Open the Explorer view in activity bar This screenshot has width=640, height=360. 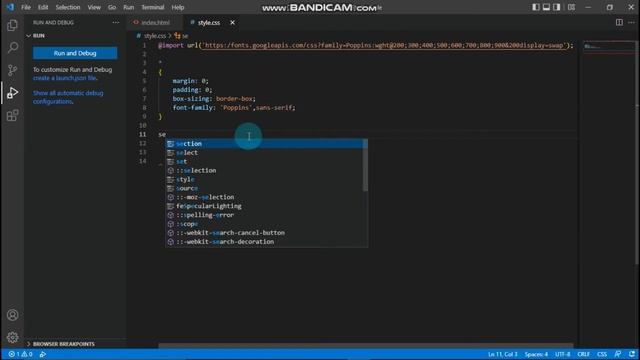(12, 25)
